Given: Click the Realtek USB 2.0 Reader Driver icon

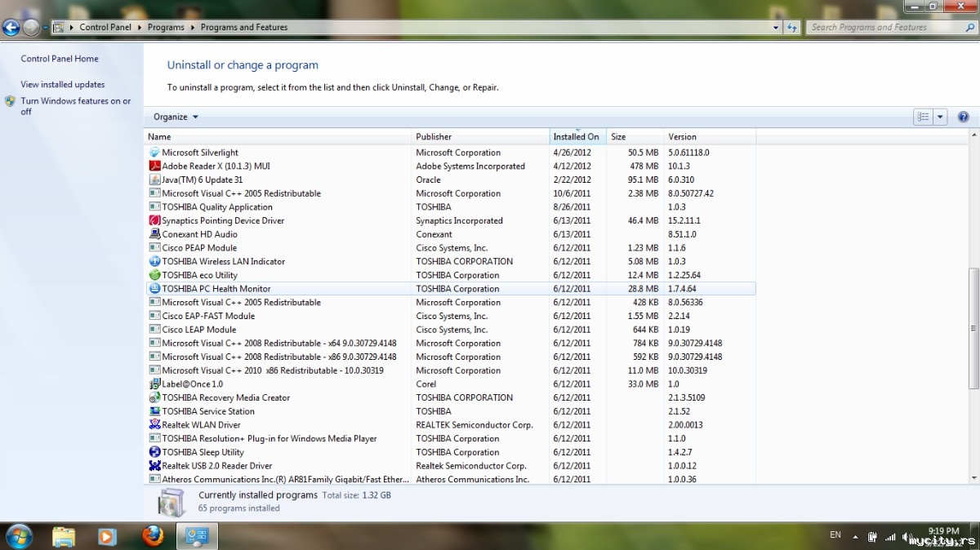Looking at the screenshot, I should coord(155,465).
